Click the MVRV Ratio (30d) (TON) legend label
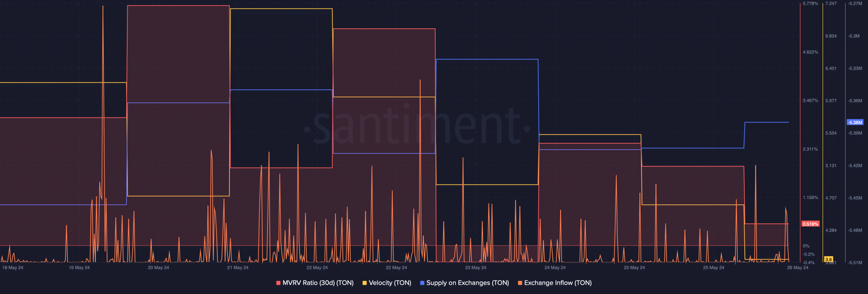The height and width of the screenshot is (294, 868). click(318, 283)
